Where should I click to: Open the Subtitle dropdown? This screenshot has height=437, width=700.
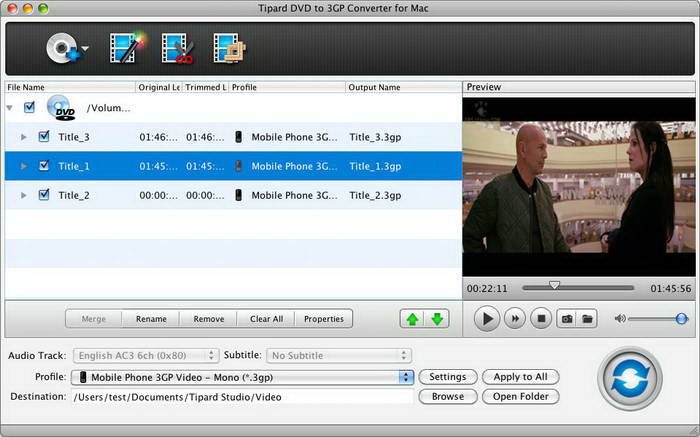click(x=339, y=355)
